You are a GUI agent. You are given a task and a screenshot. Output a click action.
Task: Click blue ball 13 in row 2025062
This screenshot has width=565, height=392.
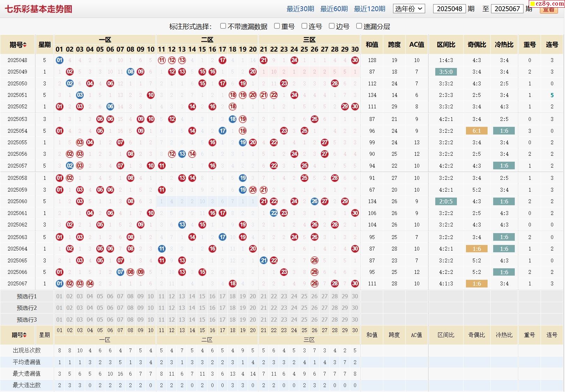pos(182,225)
